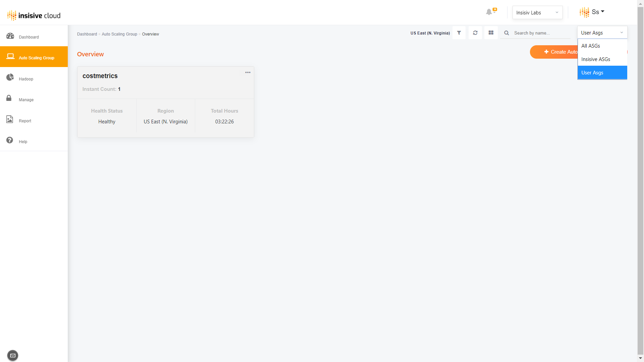The image size is (644, 362).
Task: Select All ASGs option
Action: (x=591, y=46)
